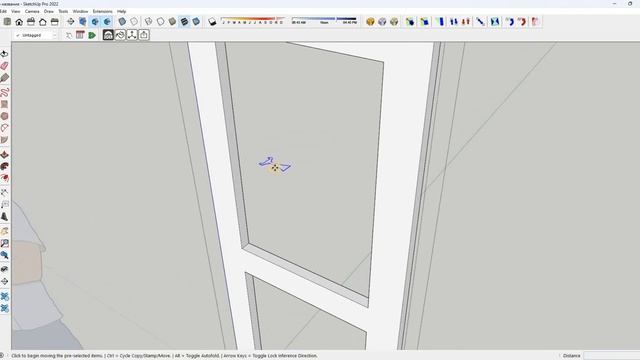This screenshot has height=360, width=640.
Task: Switch to Hidden Line face style
Action: [160, 22]
